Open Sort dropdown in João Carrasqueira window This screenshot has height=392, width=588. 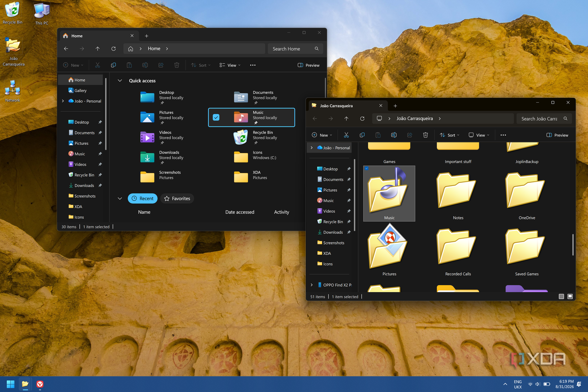pos(449,135)
